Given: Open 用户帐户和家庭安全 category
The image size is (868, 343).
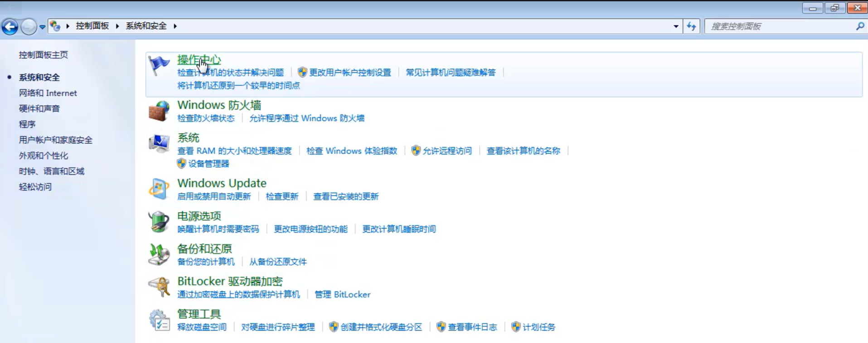Looking at the screenshot, I should (56, 140).
